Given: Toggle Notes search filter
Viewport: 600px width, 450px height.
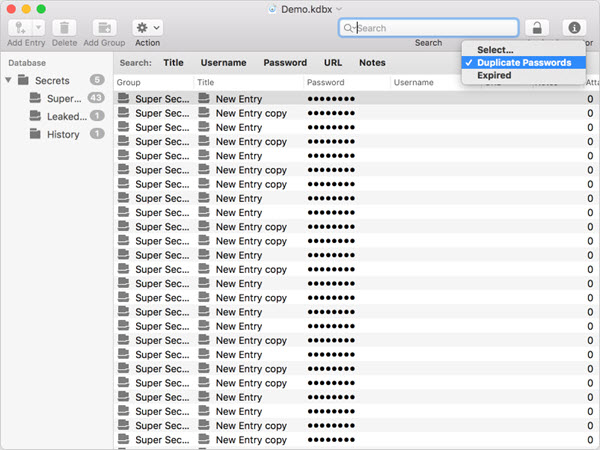Looking at the screenshot, I should (x=372, y=63).
